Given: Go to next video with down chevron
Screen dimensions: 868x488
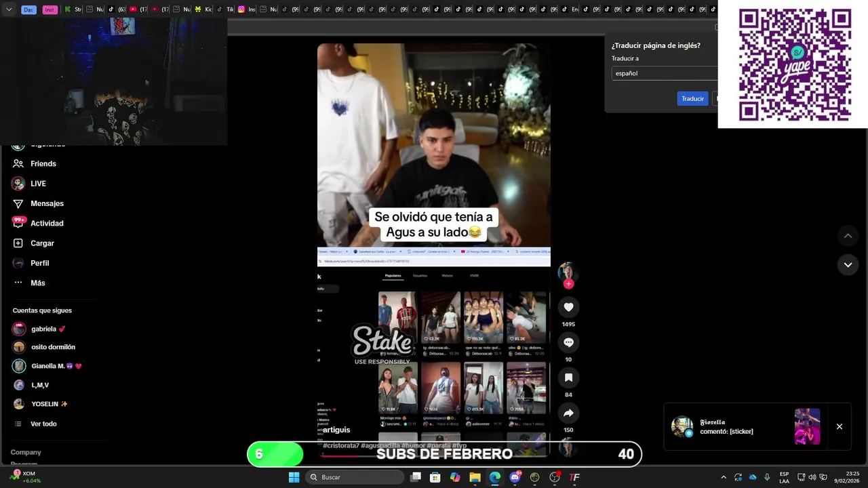Looking at the screenshot, I should pos(848,264).
